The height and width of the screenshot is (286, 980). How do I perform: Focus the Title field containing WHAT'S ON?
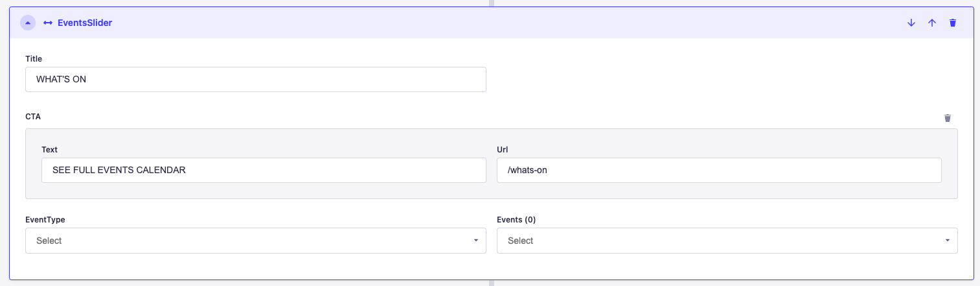point(255,80)
